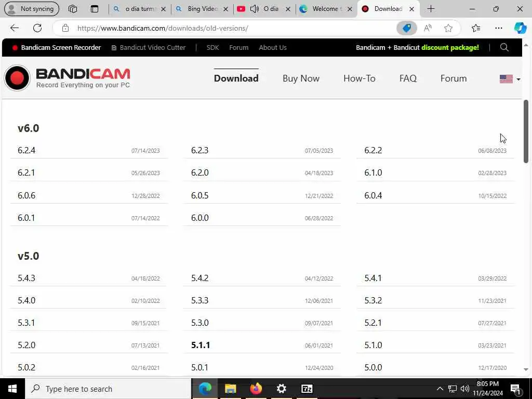Close the Bing Video tab
The height and width of the screenshot is (399, 532).
pos(225,9)
